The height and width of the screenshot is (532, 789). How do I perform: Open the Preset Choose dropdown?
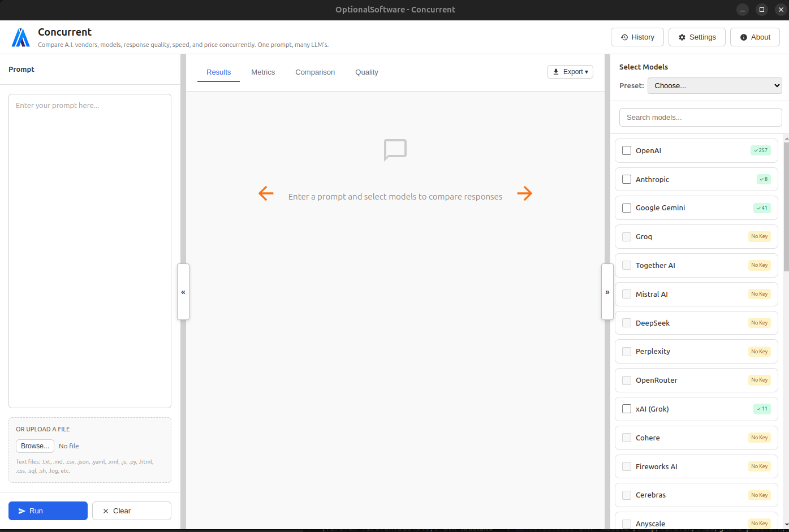click(714, 85)
